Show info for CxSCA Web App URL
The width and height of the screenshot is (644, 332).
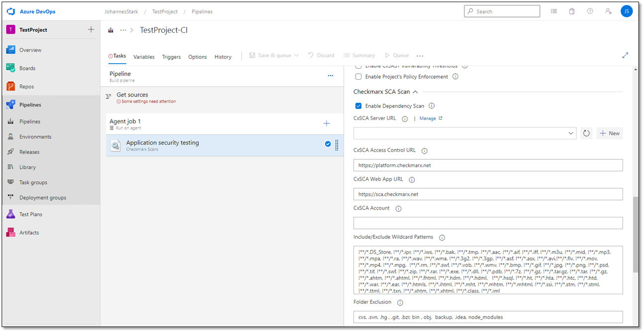pos(412,180)
